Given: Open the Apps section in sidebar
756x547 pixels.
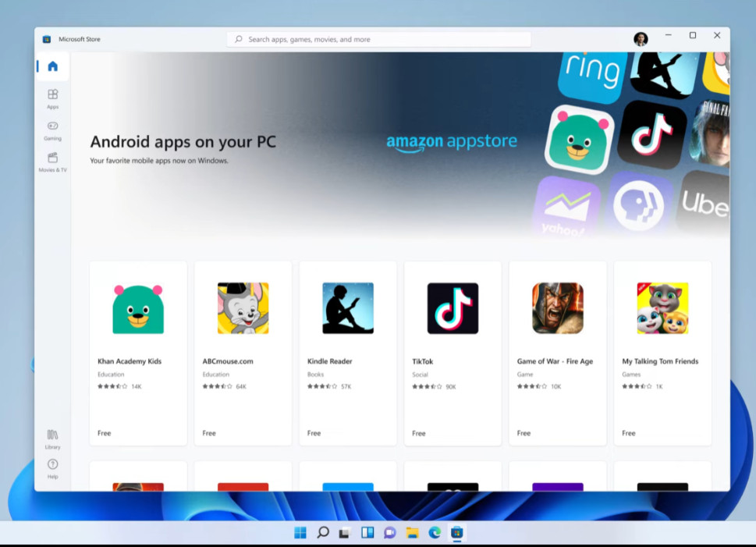Looking at the screenshot, I should pos(52,99).
